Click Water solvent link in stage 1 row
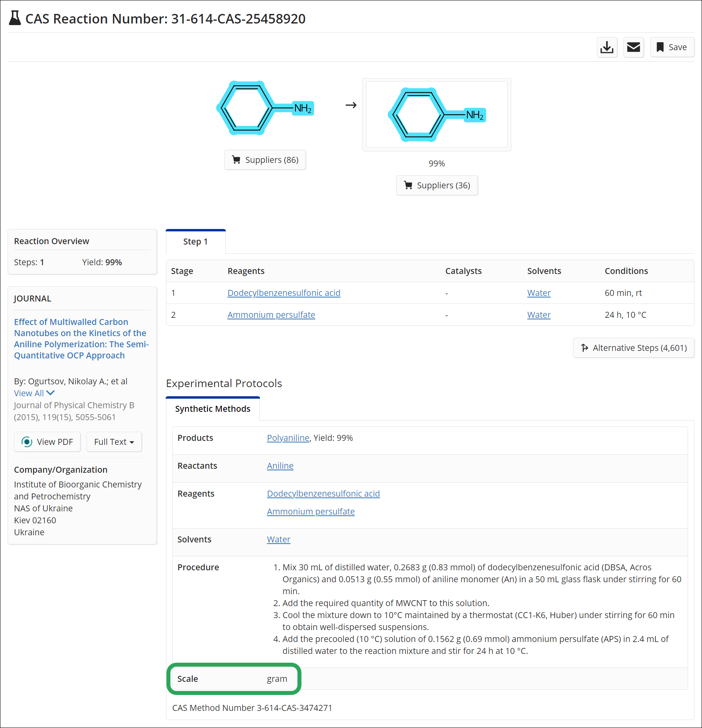This screenshot has height=728, width=702. point(539,293)
